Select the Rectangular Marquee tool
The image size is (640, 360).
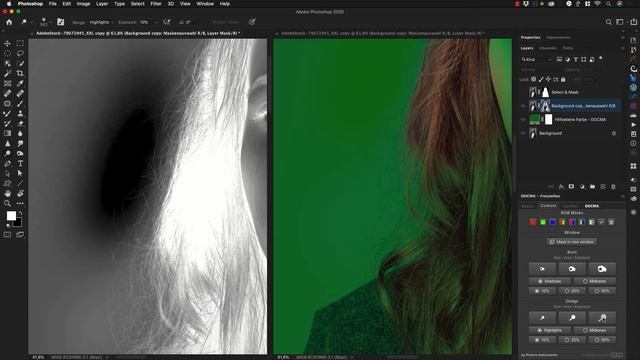[x=20, y=43]
